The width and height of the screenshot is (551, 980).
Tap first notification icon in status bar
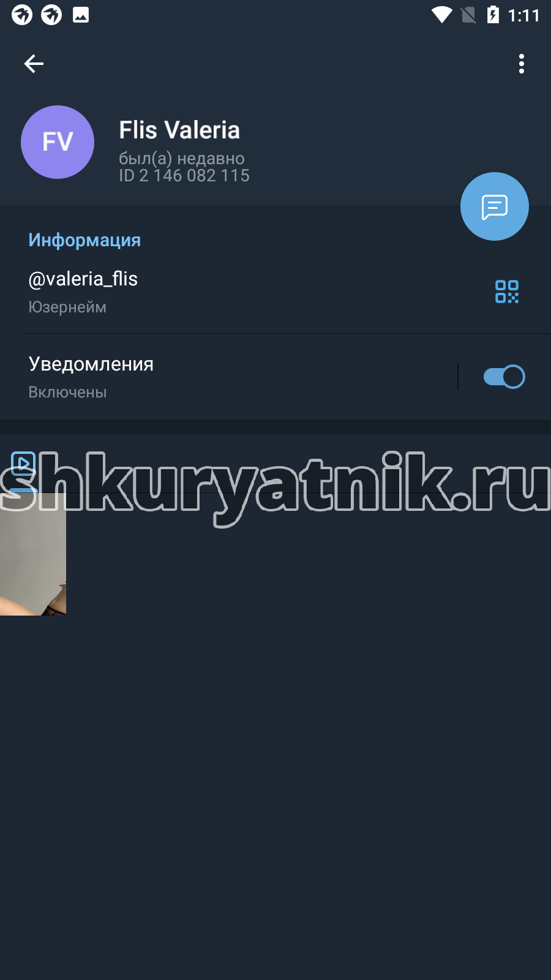point(22,15)
